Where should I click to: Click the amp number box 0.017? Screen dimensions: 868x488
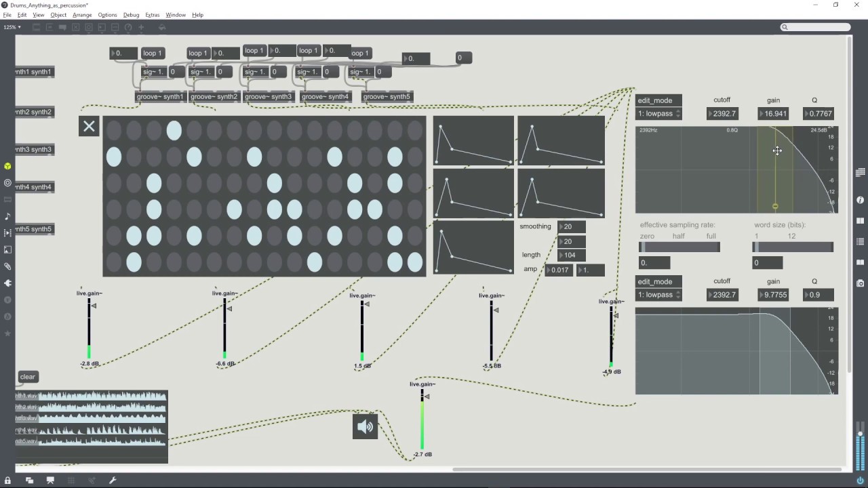point(559,270)
